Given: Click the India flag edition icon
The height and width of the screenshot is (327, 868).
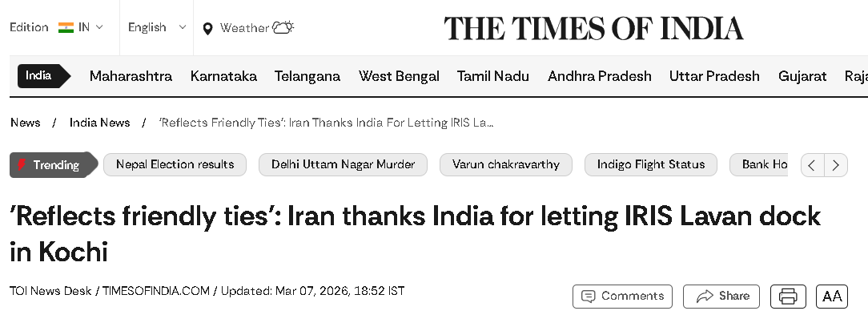Looking at the screenshot, I should click(x=66, y=27).
